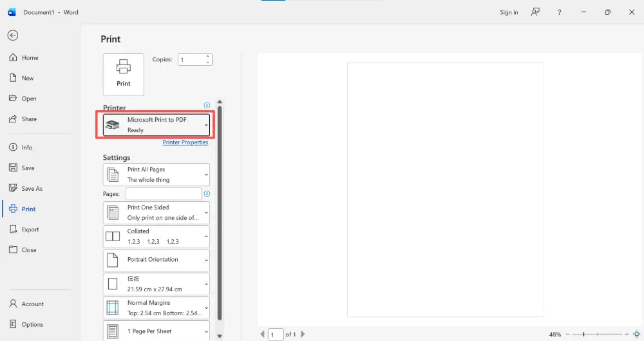Open Printer Properties link

[185, 142]
